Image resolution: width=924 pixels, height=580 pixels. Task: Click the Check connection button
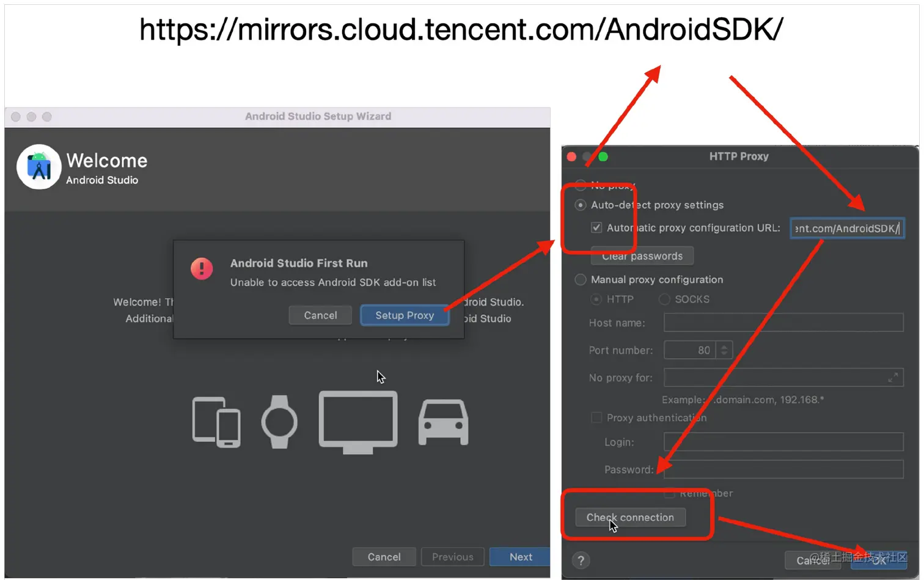tap(630, 517)
